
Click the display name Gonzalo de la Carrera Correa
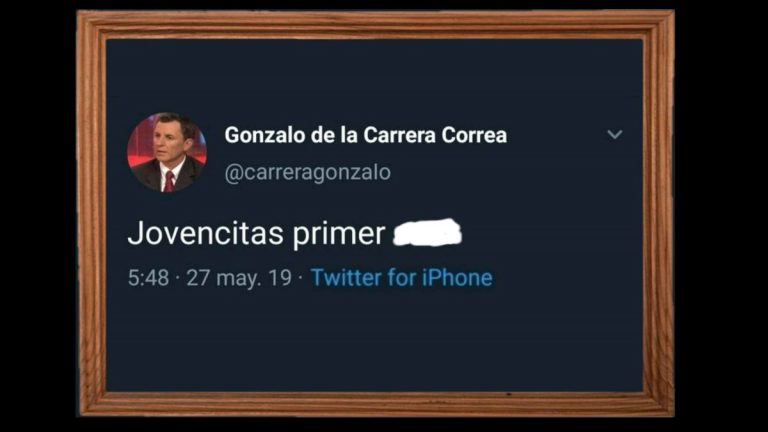365,135
